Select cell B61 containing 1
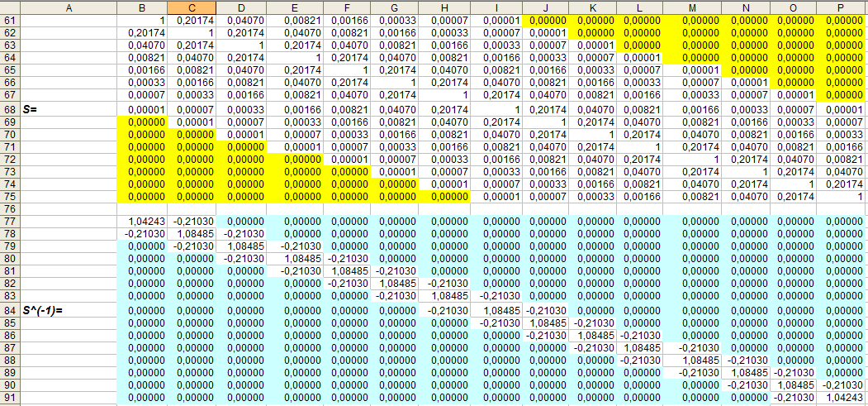This screenshot has width=868, height=406. pos(142,21)
